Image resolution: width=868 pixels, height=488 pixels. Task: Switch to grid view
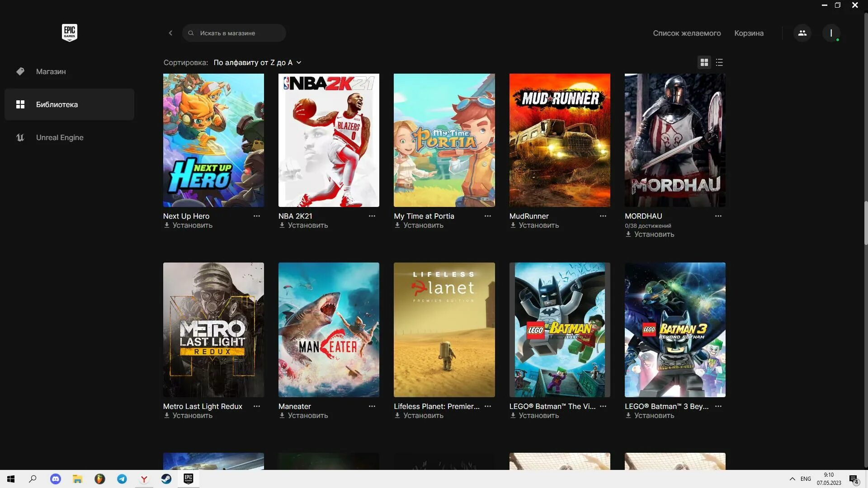click(x=704, y=62)
